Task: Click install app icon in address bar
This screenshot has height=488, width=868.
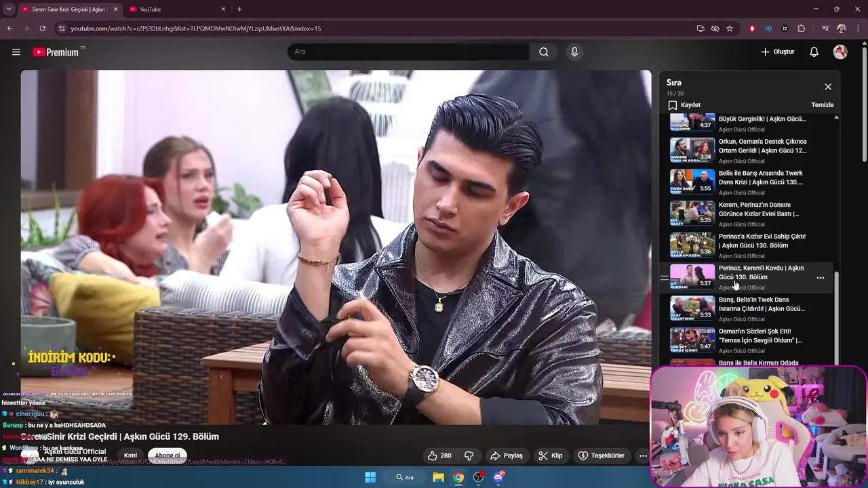Action: pyautogui.click(x=701, y=28)
